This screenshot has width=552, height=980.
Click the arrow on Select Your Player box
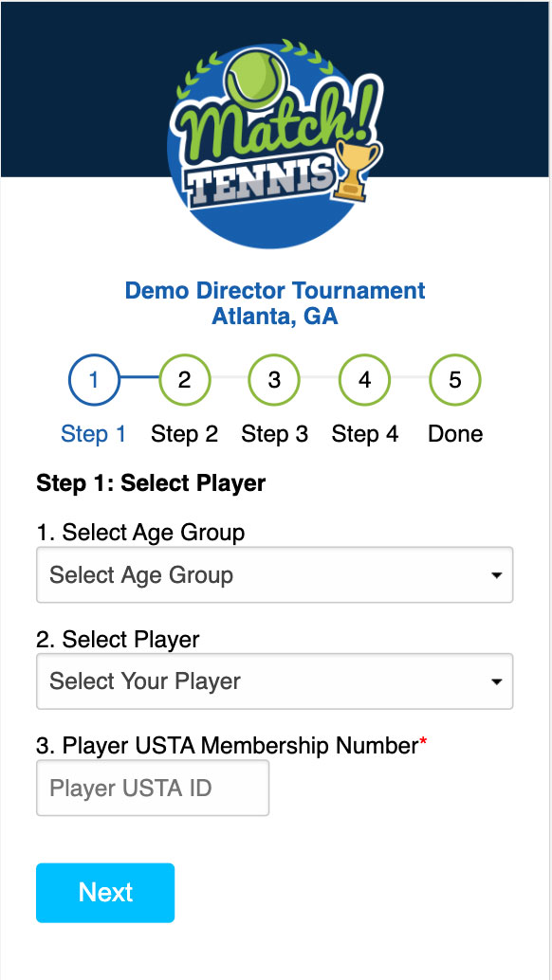496,681
